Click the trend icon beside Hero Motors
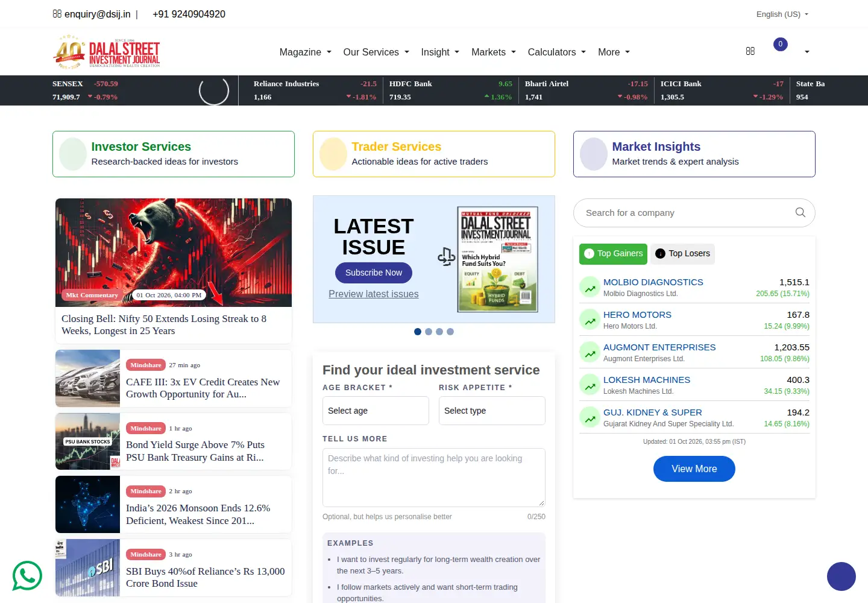The image size is (868, 603). click(x=590, y=320)
